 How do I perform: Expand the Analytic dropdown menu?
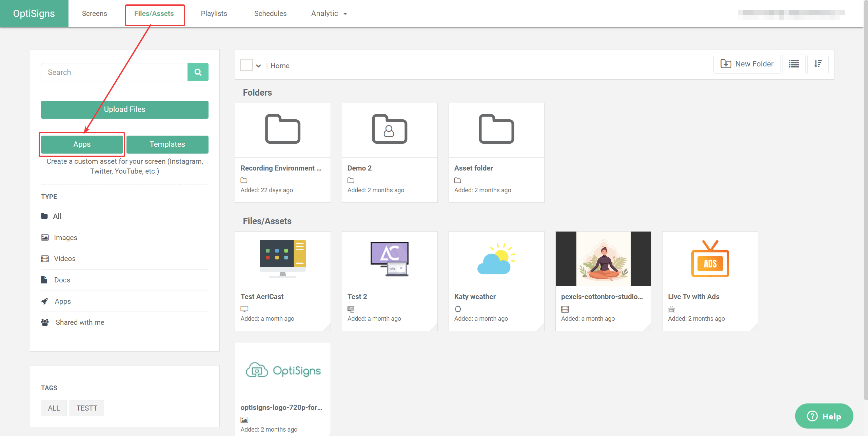coord(329,14)
